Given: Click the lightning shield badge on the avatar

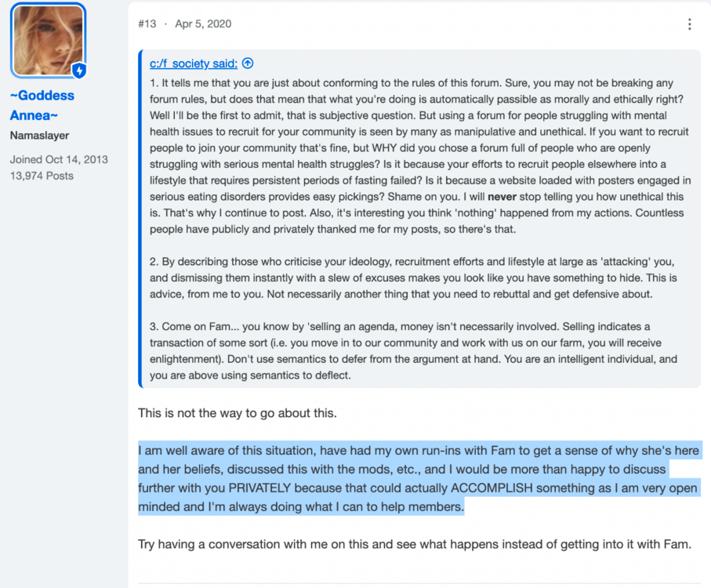Looking at the screenshot, I should [79, 71].
